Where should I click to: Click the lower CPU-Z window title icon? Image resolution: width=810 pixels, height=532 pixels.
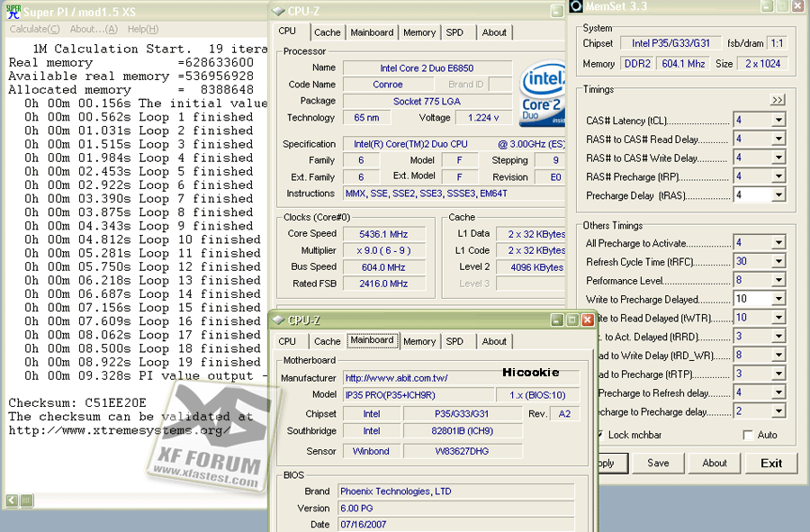(x=278, y=320)
